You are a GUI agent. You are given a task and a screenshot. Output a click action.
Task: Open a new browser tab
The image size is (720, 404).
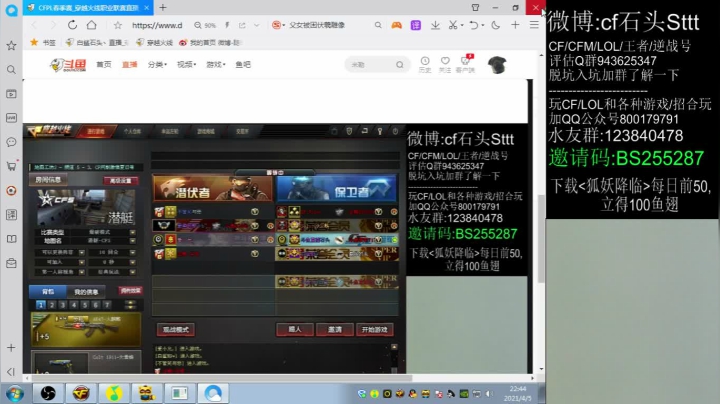163,7
